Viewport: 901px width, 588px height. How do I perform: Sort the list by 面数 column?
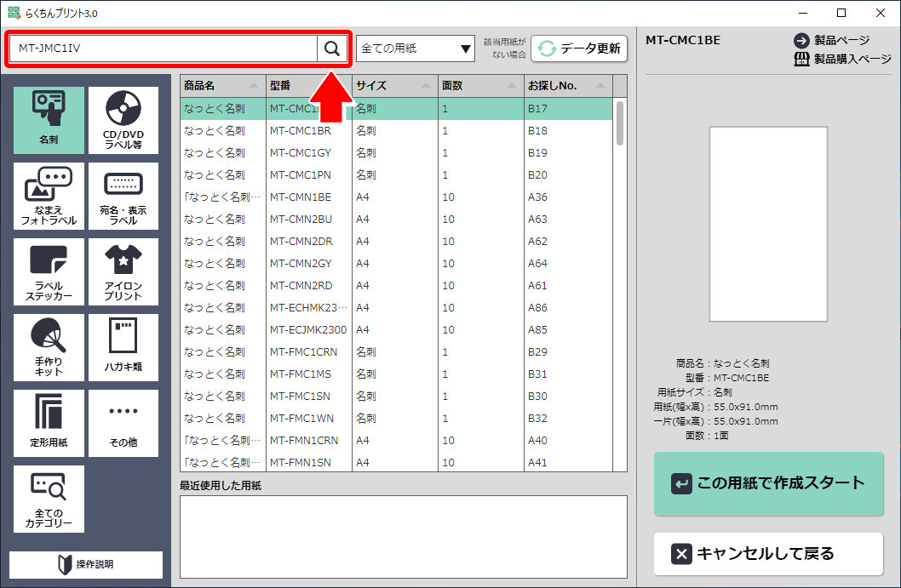coord(481,86)
